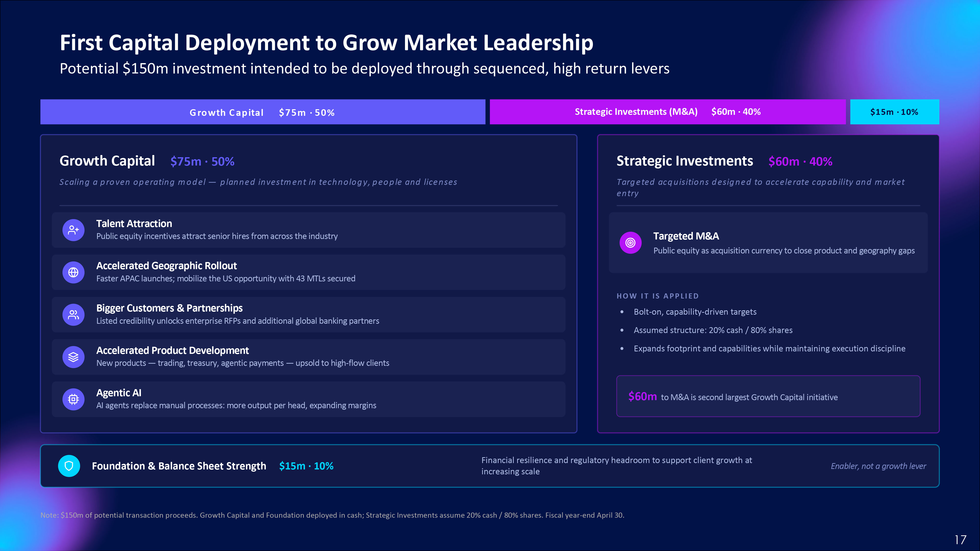Viewport: 980px width, 551px height.
Task: Click the "Bigger Customers & Partnerships" heading
Action: tap(169, 308)
